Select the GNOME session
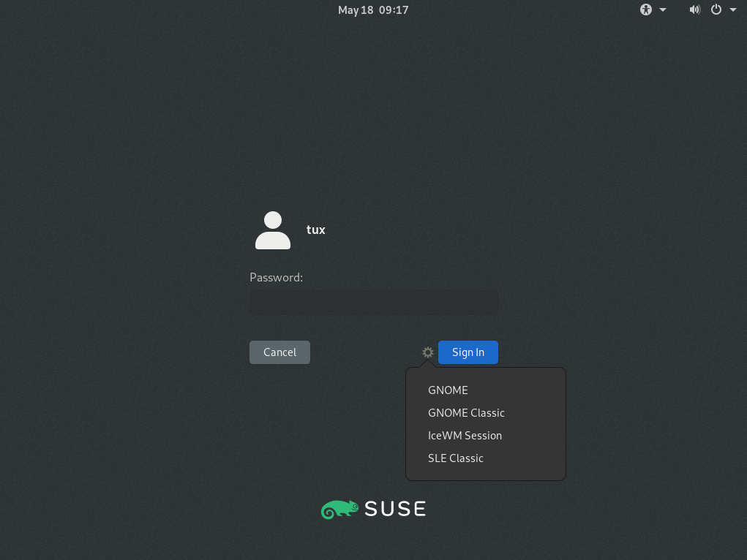The image size is (747, 560). coord(448,390)
